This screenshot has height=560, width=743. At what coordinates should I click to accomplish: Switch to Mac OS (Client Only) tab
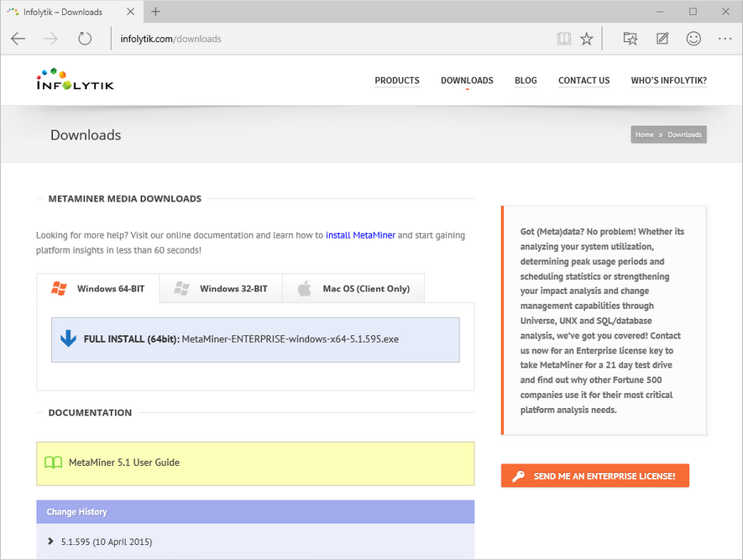click(353, 288)
